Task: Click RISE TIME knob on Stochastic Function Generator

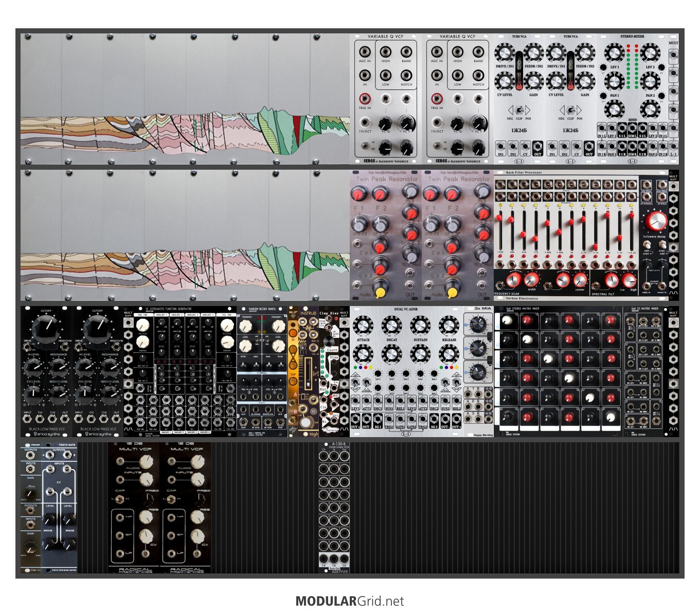Action: coord(143,324)
